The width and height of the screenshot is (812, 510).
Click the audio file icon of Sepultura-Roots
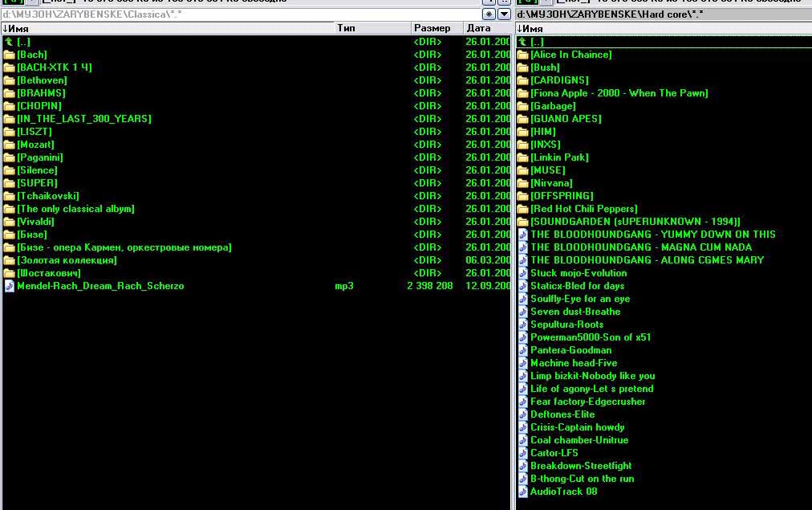522,324
